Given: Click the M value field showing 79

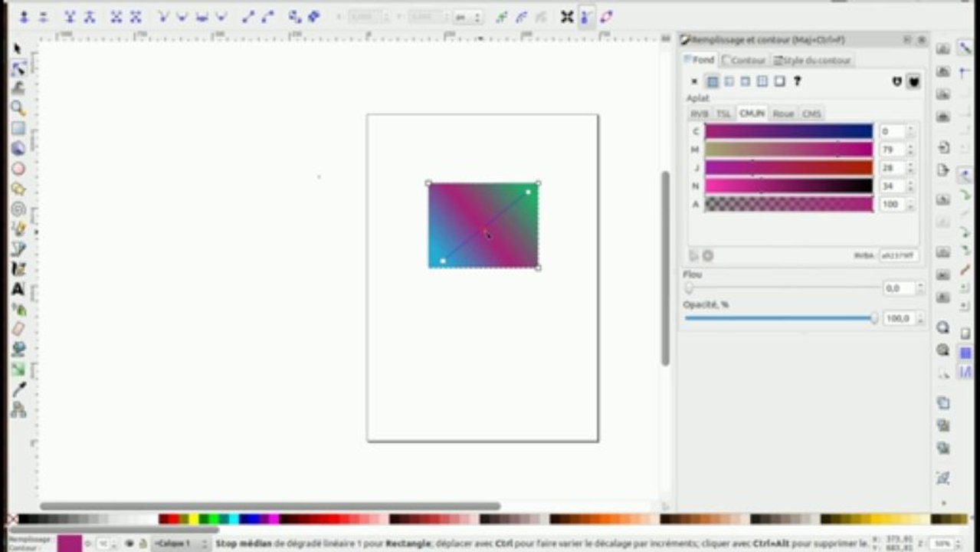Looking at the screenshot, I should (892, 149).
